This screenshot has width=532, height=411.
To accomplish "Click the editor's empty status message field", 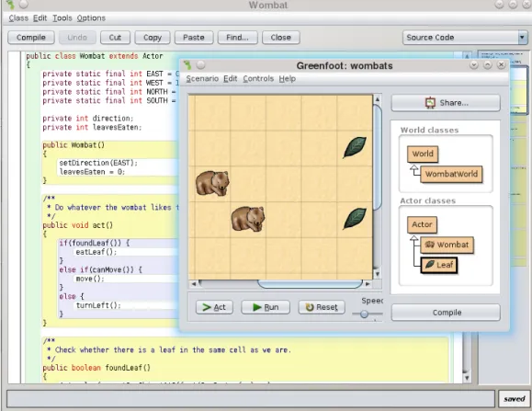I will pyautogui.click(x=251, y=399).
